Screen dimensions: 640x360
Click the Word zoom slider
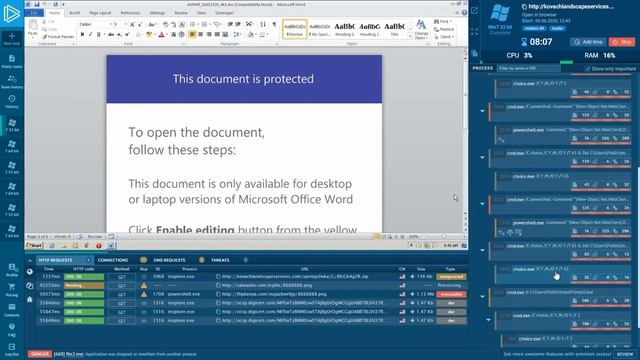(x=443, y=236)
